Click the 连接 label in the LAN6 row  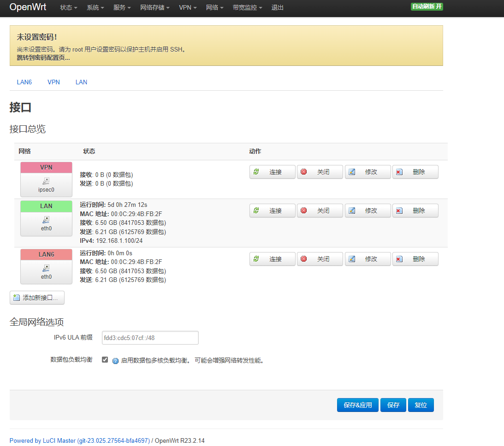pyautogui.click(x=275, y=259)
